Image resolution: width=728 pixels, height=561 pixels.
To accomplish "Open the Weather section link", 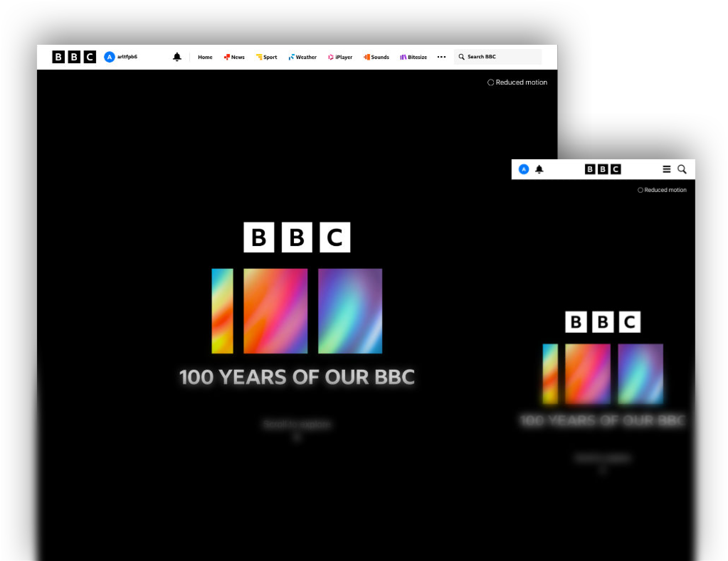I will point(302,57).
